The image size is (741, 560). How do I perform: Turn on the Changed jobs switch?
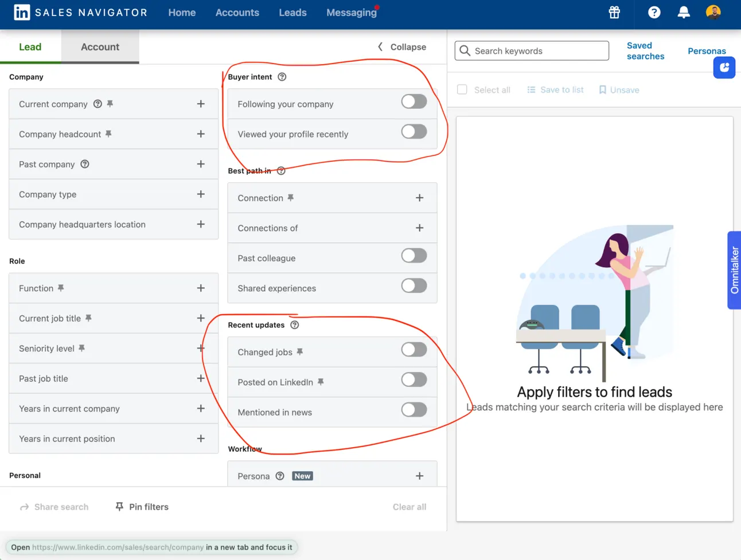[414, 350]
